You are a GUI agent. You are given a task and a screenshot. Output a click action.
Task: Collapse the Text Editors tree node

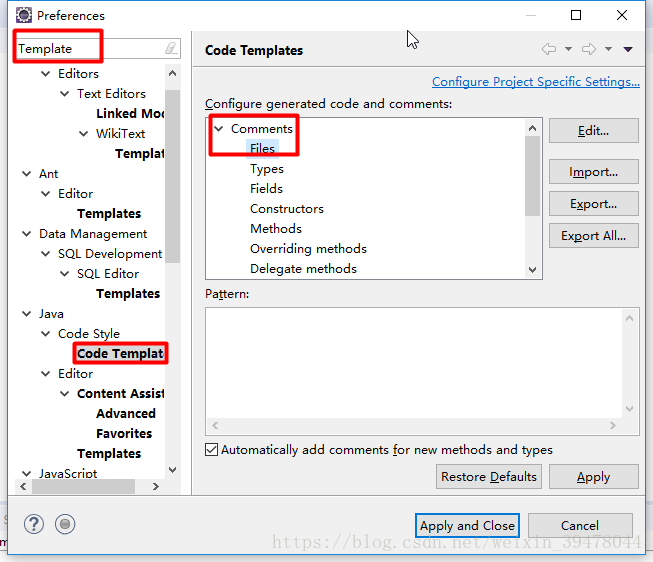[x=65, y=94]
